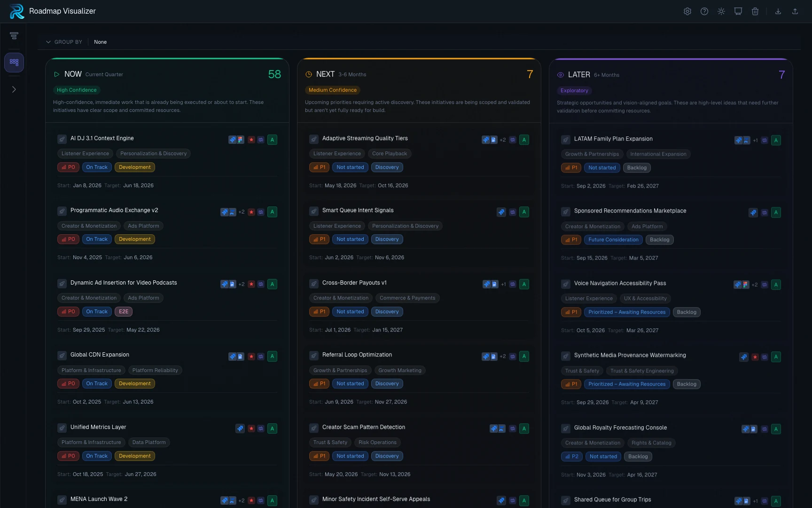
Task: Open the Global CDN Expansion card title
Action: click(100, 355)
